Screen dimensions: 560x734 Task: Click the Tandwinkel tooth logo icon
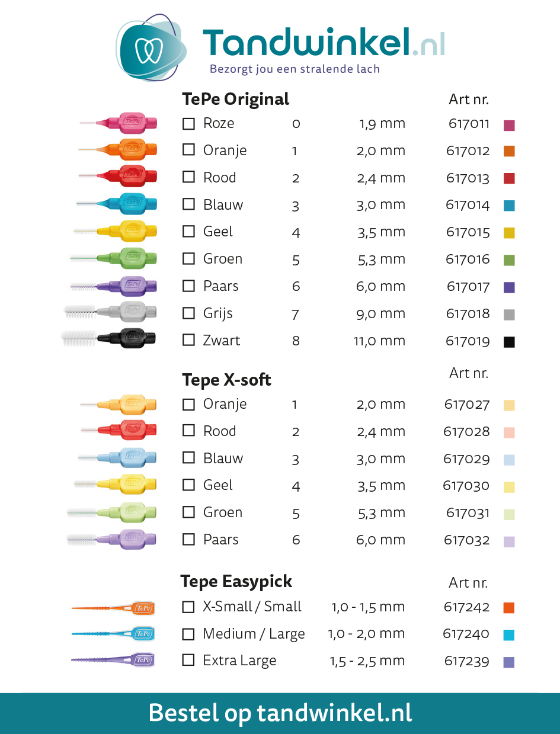click(x=151, y=48)
